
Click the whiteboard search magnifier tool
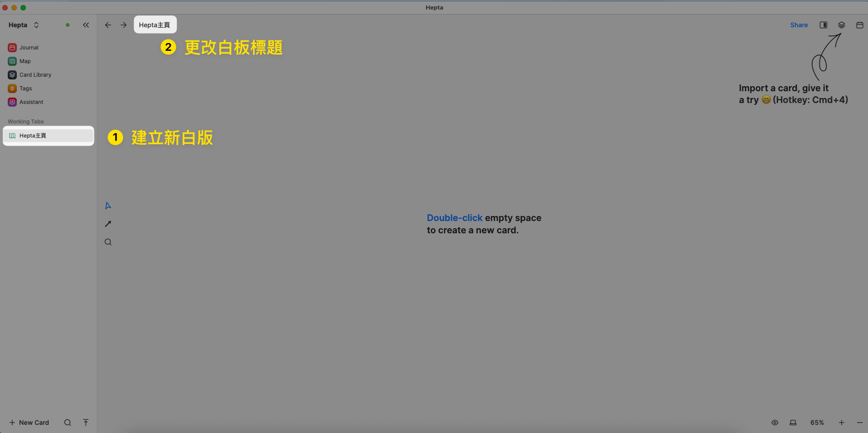pyautogui.click(x=108, y=242)
